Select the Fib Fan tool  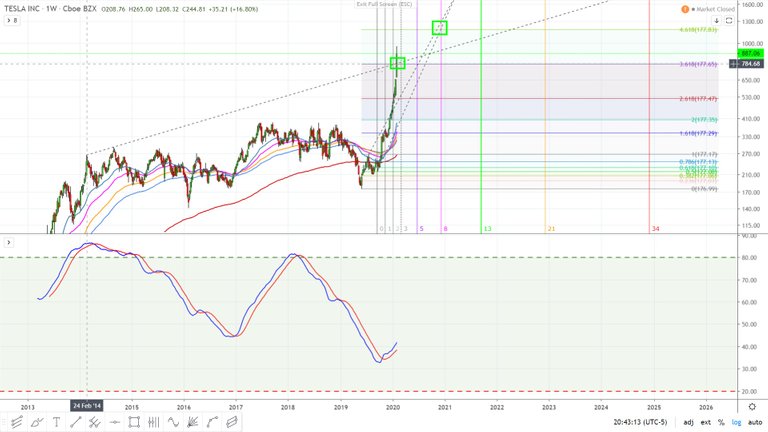tap(193, 422)
